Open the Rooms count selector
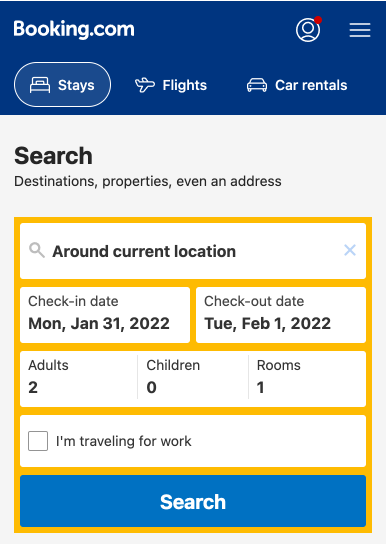The image size is (386, 544). click(x=307, y=379)
